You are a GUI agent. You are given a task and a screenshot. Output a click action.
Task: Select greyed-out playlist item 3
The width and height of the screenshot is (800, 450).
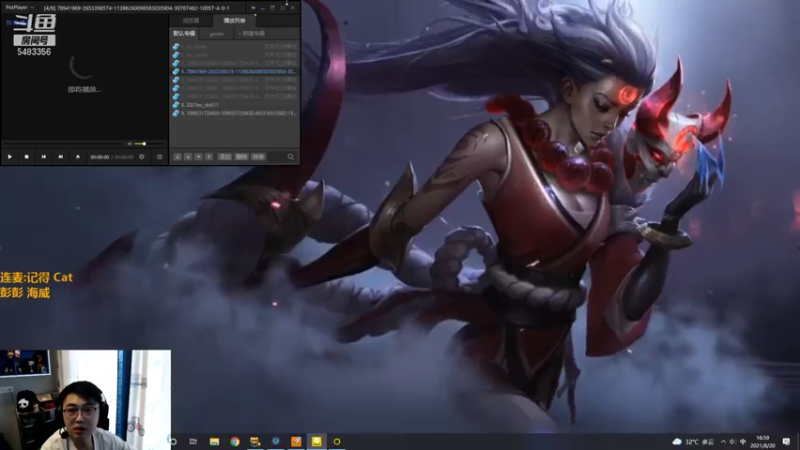[x=235, y=63]
